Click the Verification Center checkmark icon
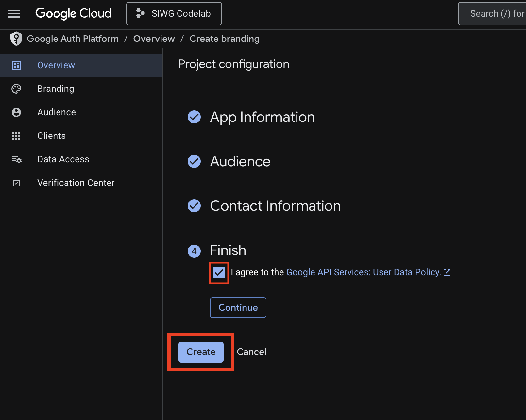This screenshot has height=420, width=526. click(16, 183)
